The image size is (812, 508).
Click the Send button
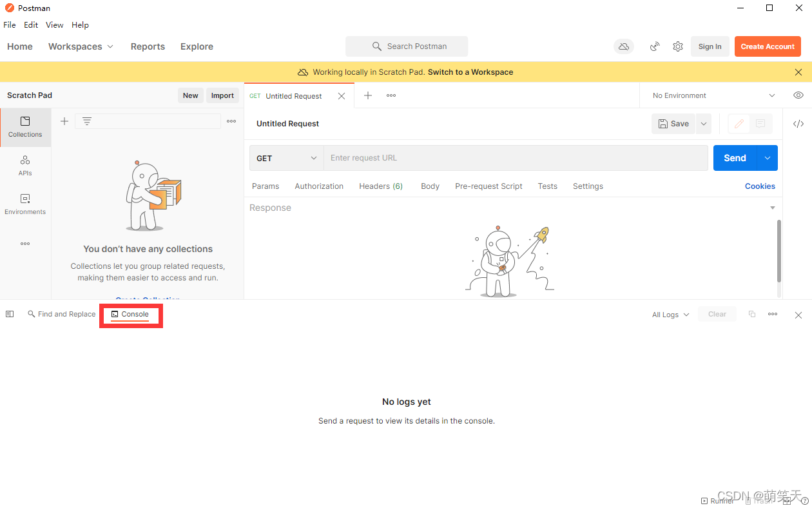[x=735, y=158]
